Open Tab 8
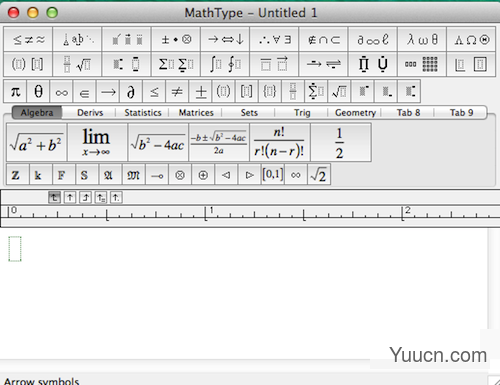This screenshot has height=385, width=500. click(x=408, y=113)
